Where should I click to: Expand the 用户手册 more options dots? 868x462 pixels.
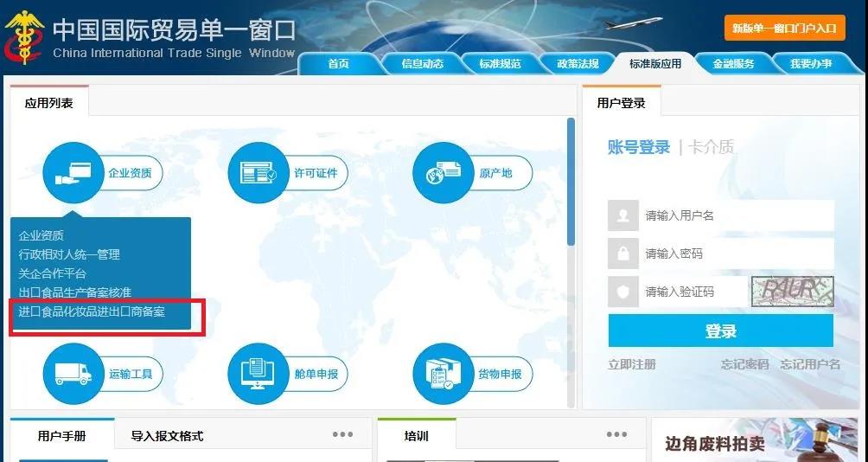click(x=342, y=434)
